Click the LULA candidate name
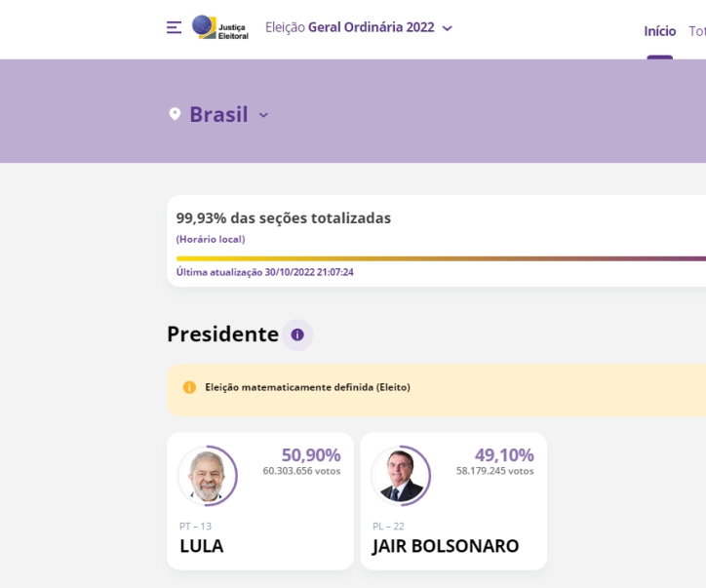Viewport: 706px width, 588px height. coord(202,546)
